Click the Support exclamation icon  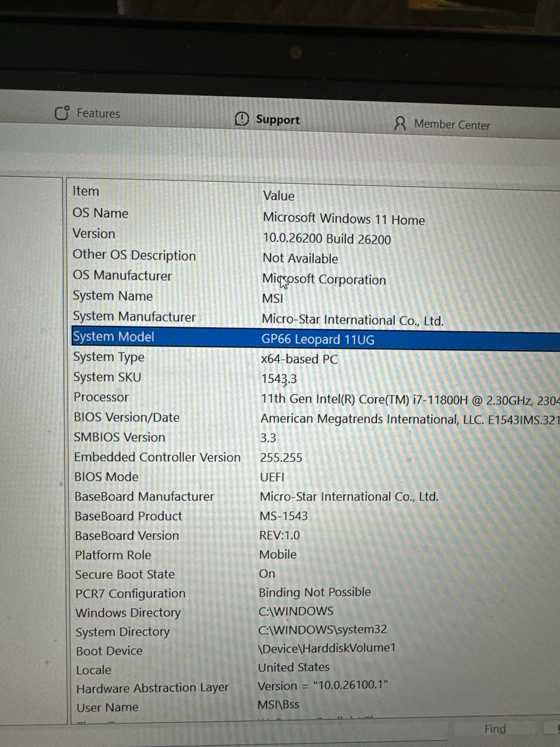(x=242, y=119)
